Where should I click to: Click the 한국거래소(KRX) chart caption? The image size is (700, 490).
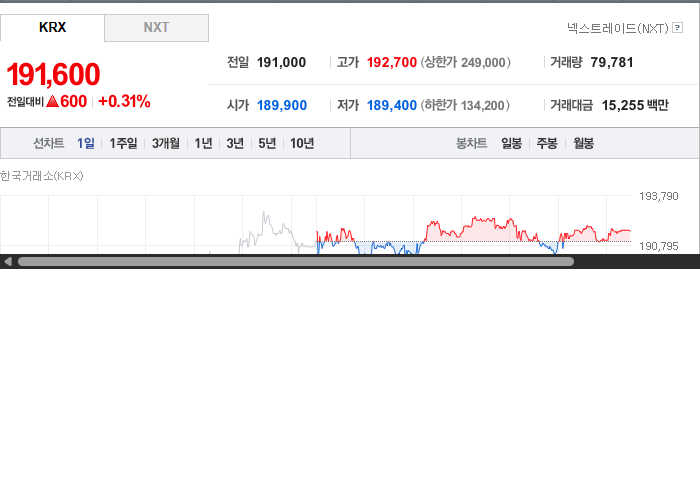(x=42, y=176)
